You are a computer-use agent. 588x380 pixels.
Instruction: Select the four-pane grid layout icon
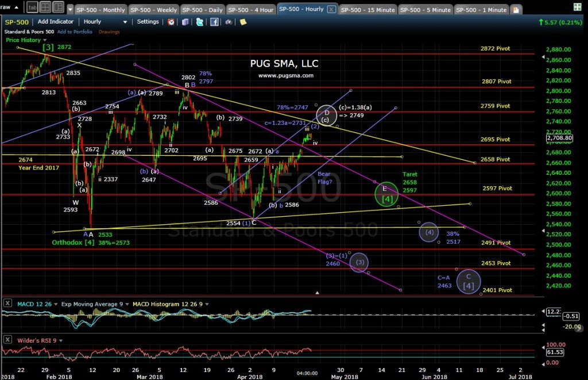coord(45,7)
